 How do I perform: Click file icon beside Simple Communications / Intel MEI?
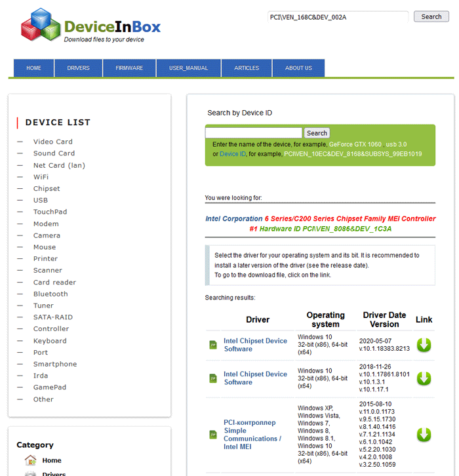[213, 435]
